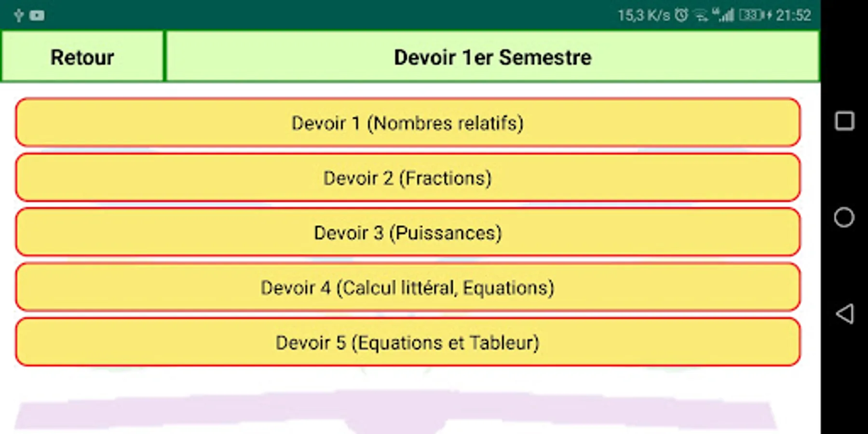Open Devoir 2 (Fractions)
Viewport: 868px width, 434px height.
pos(408,177)
